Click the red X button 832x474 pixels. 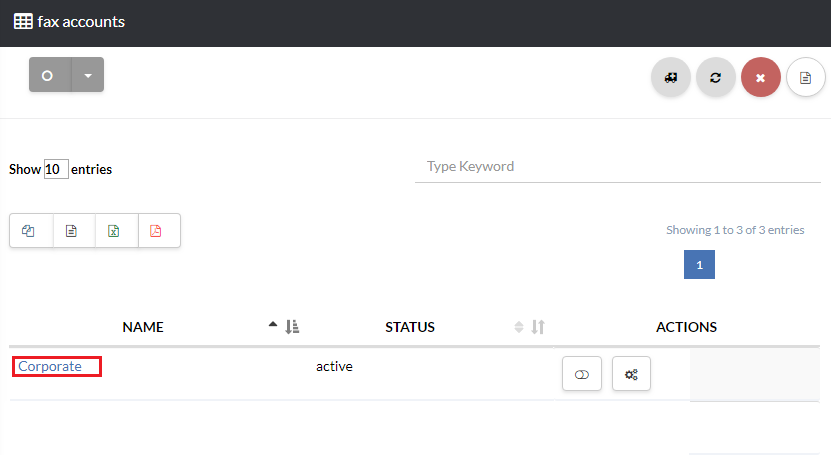(761, 77)
